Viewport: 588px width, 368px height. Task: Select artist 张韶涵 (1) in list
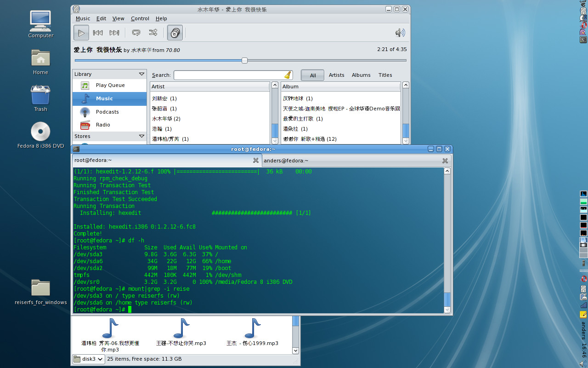[164, 109]
